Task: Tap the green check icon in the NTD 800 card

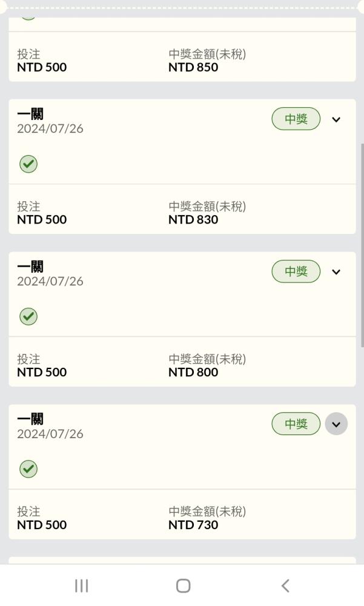Action: click(x=27, y=316)
